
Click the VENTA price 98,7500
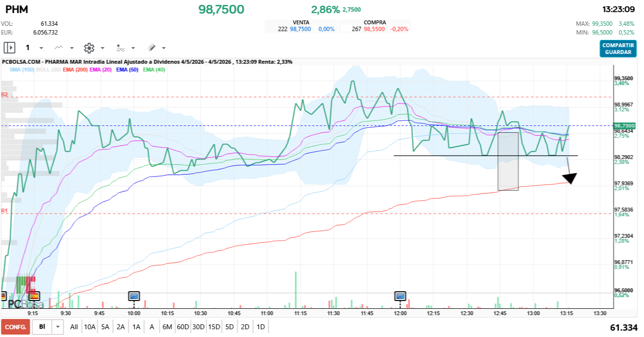(x=300, y=29)
